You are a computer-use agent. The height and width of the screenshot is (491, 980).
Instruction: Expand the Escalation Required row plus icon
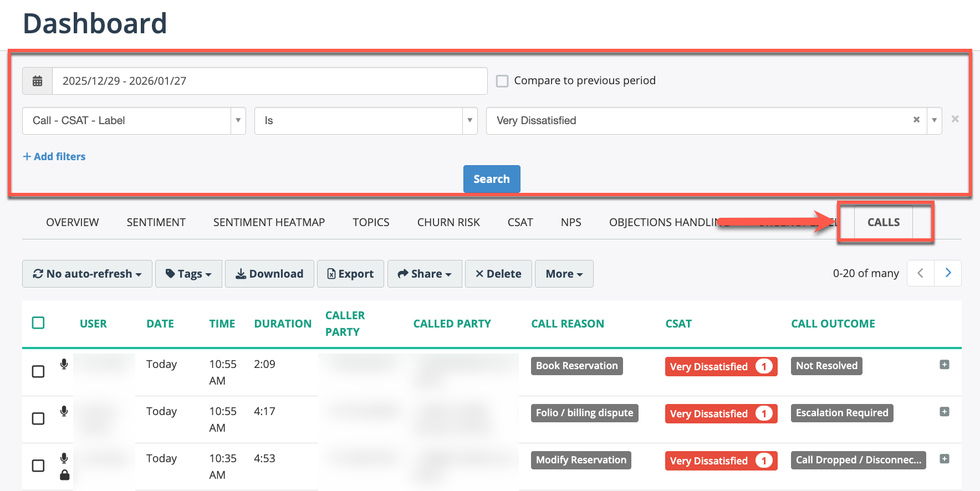click(x=945, y=412)
